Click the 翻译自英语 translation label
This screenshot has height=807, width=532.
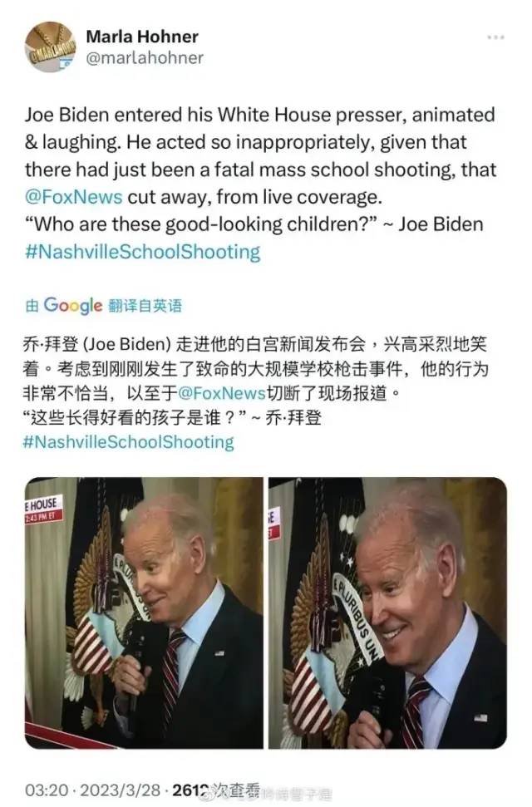coord(145,306)
